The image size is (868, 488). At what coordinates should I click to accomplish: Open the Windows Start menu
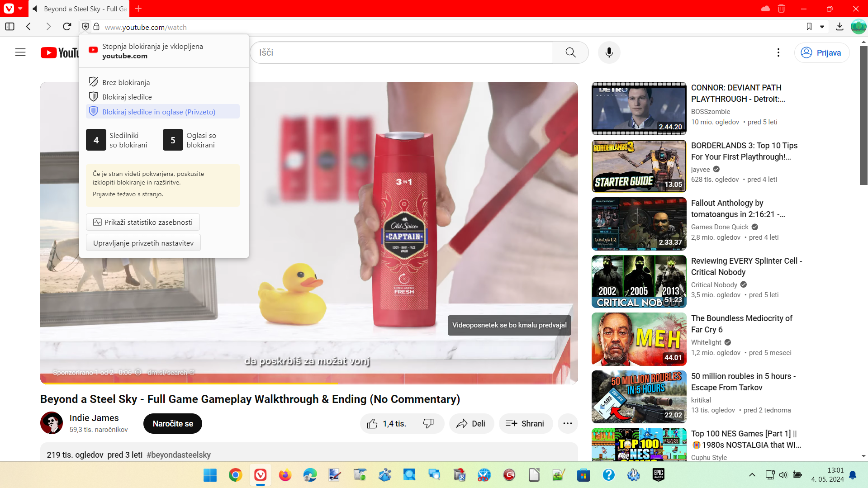[x=210, y=475]
